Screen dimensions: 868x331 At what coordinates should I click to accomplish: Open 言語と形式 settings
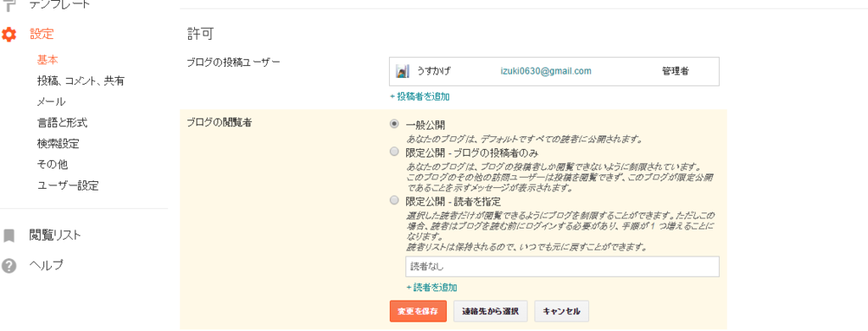click(62, 123)
